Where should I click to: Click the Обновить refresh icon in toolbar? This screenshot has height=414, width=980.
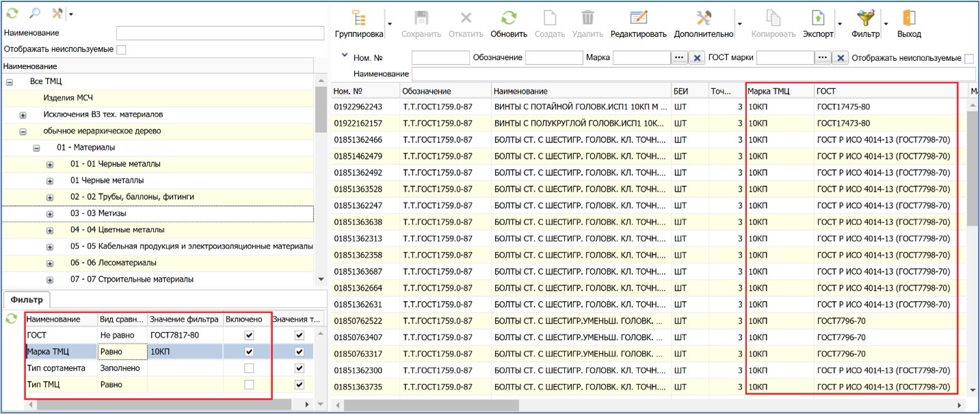[508, 19]
